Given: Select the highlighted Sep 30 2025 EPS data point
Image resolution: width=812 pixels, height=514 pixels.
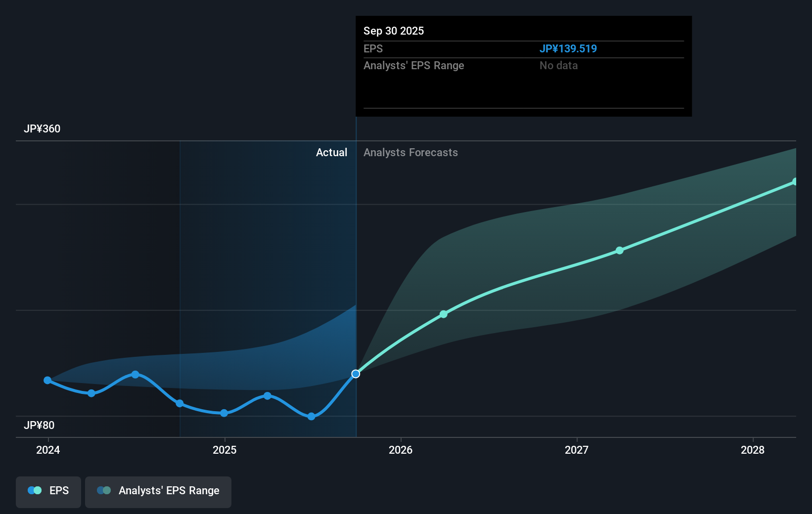Looking at the screenshot, I should [x=356, y=374].
